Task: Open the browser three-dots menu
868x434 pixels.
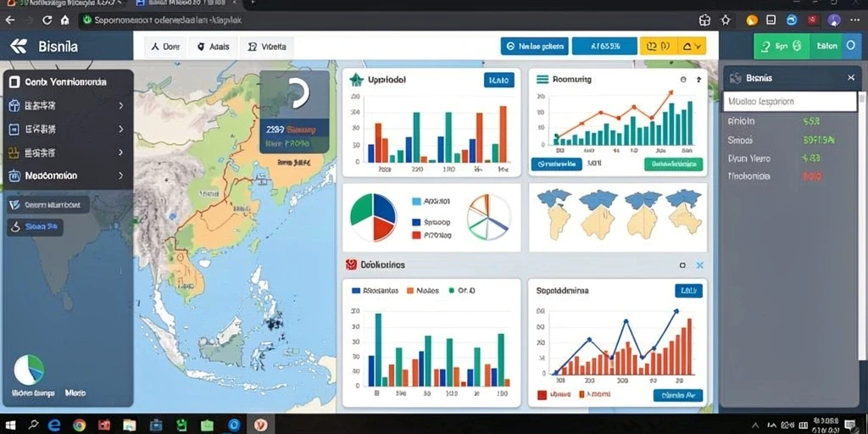Action: [855, 20]
